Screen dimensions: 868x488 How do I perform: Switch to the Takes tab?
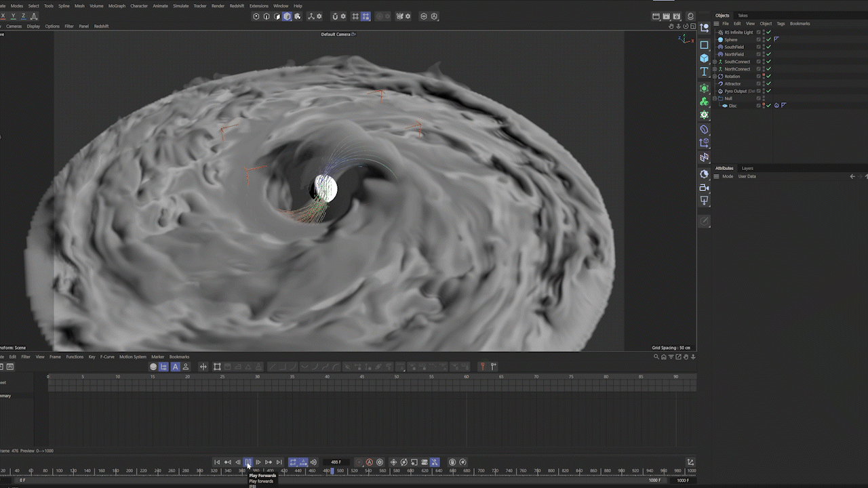(743, 16)
